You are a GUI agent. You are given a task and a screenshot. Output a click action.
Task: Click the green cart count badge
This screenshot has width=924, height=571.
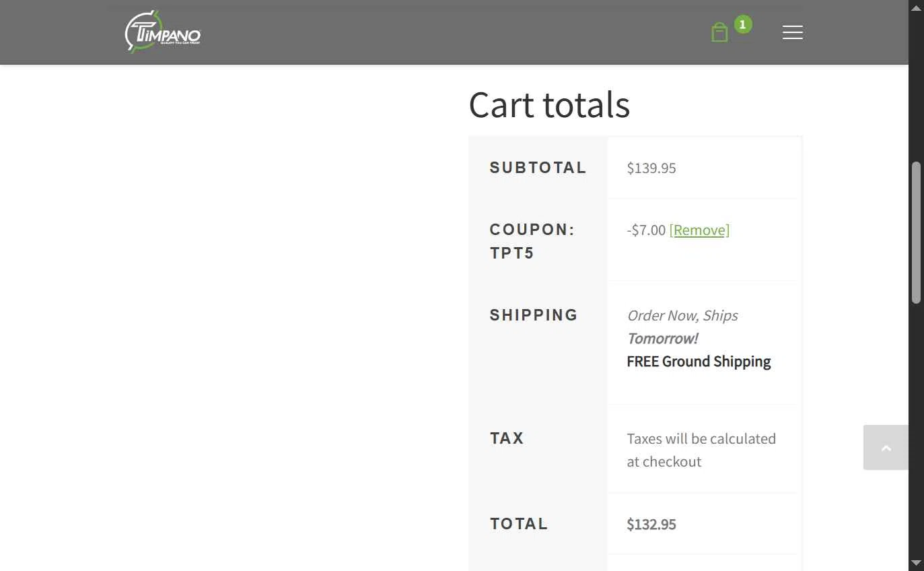pos(743,25)
